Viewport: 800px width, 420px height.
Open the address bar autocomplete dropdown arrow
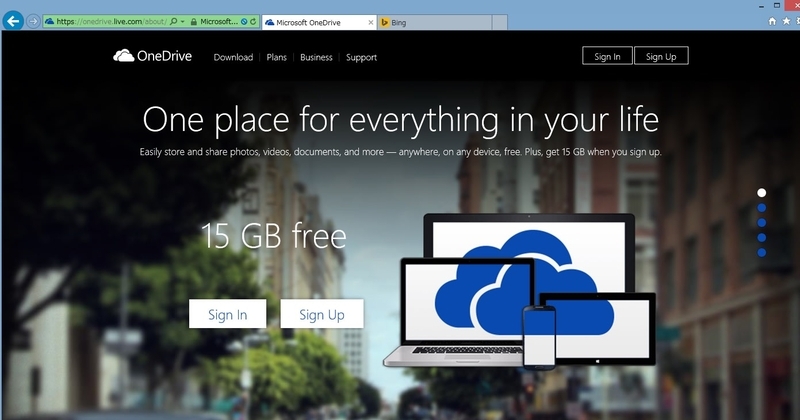(182, 21)
